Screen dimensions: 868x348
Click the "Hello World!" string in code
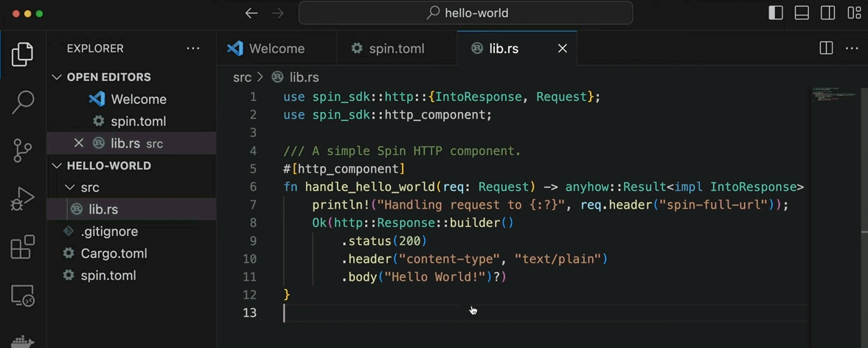click(436, 276)
